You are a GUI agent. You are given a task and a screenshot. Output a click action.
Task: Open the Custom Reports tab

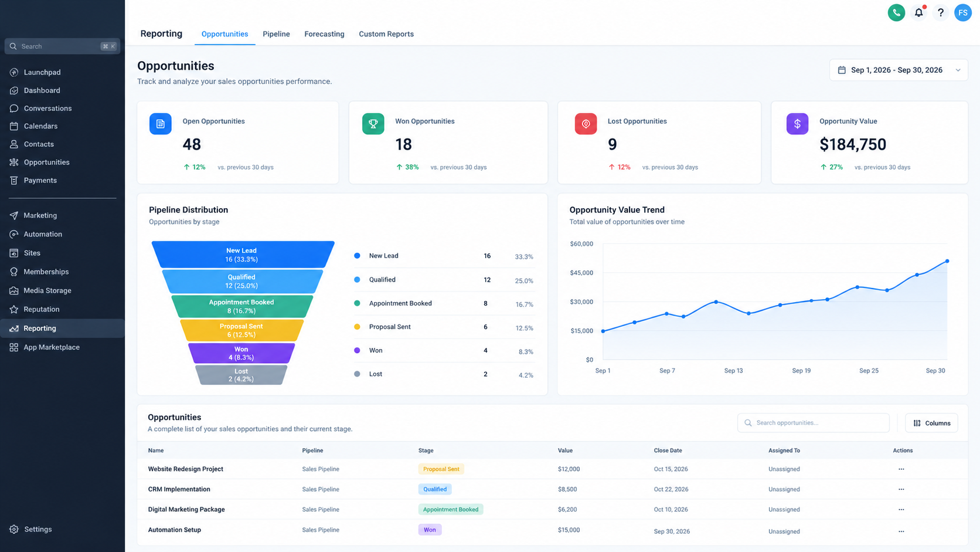386,34
